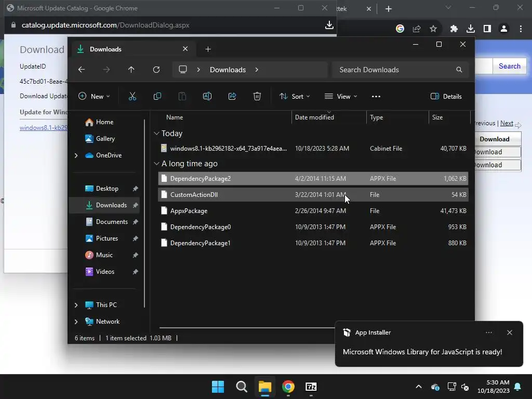532x399 pixels.
Task: Select the CustomActionDll file row
Action: click(x=313, y=195)
